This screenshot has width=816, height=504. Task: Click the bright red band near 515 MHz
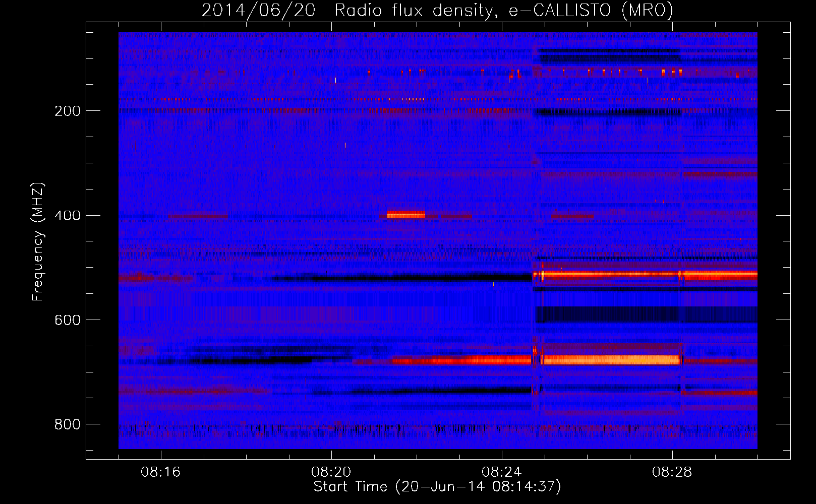[645, 275]
